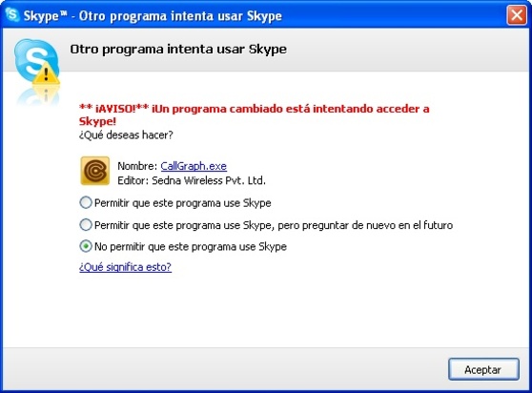
Task: Select the "preguntar de nuevo en el futuro" radio button
Action: click(x=86, y=225)
